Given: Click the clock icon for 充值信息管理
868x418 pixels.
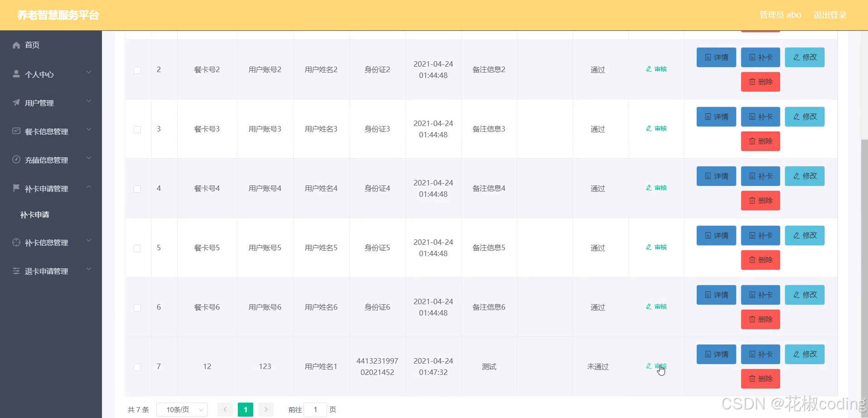Looking at the screenshot, I should pyautogui.click(x=16, y=160).
